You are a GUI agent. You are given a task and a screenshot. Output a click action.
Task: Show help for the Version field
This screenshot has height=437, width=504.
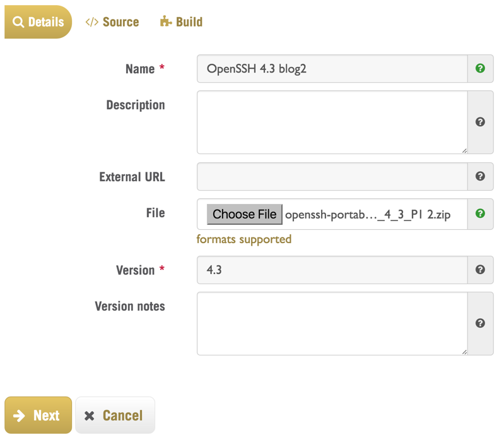pyautogui.click(x=480, y=270)
